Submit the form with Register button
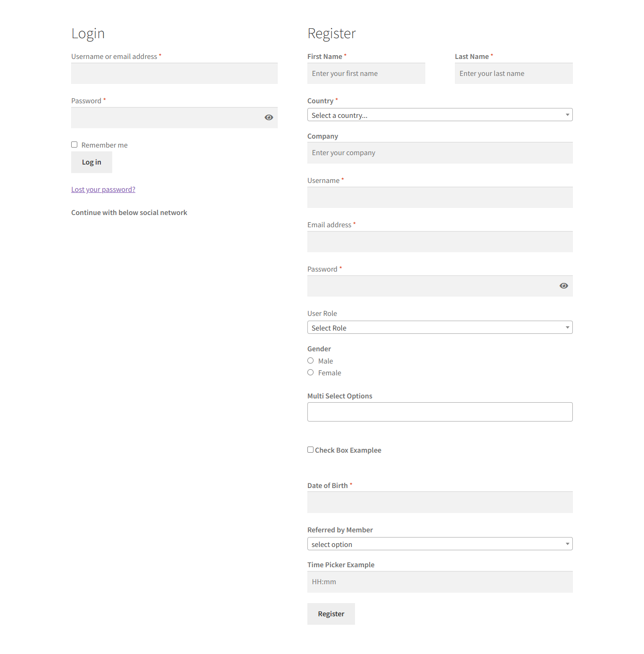 coord(331,614)
